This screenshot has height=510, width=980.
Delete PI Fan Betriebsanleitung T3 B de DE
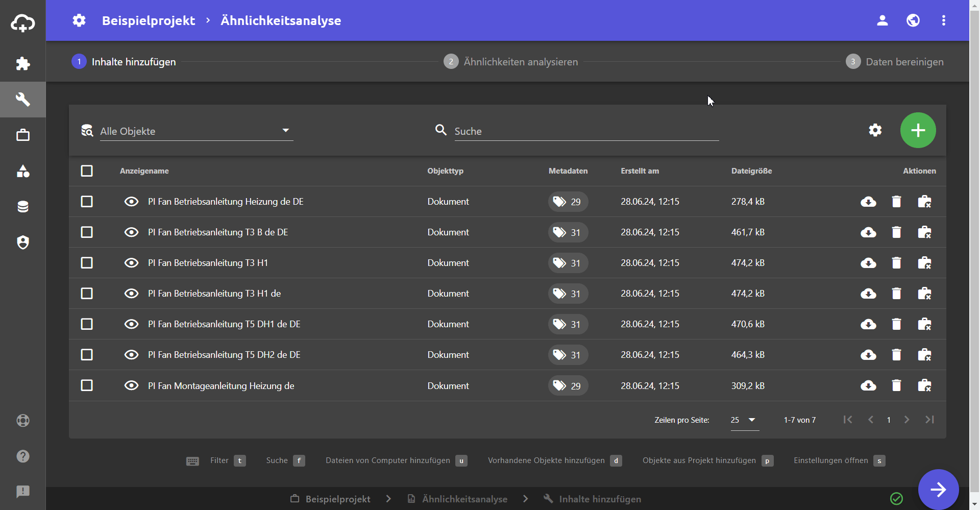click(x=896, y=232)
